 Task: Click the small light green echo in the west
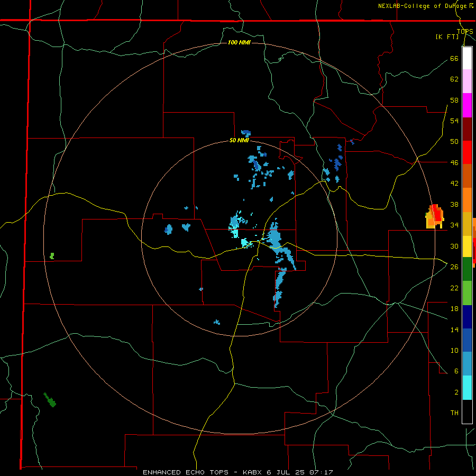point(52,255)
